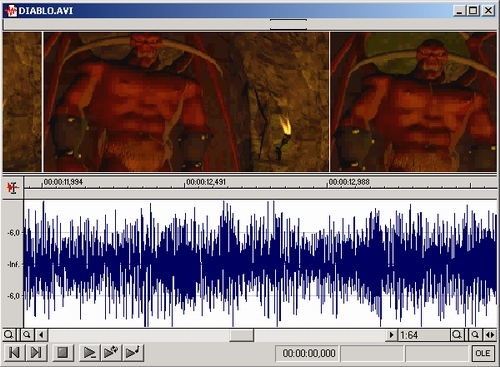Maximize the DIABLO.AVI window
This screenshot has height=367, width=500.
[473, 11]
